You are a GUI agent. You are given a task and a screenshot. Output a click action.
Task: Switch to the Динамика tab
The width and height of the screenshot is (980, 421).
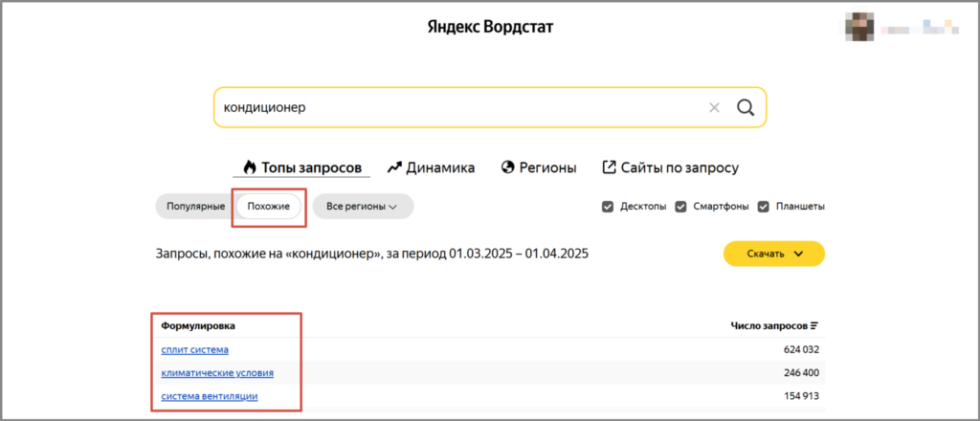[431, 167]
